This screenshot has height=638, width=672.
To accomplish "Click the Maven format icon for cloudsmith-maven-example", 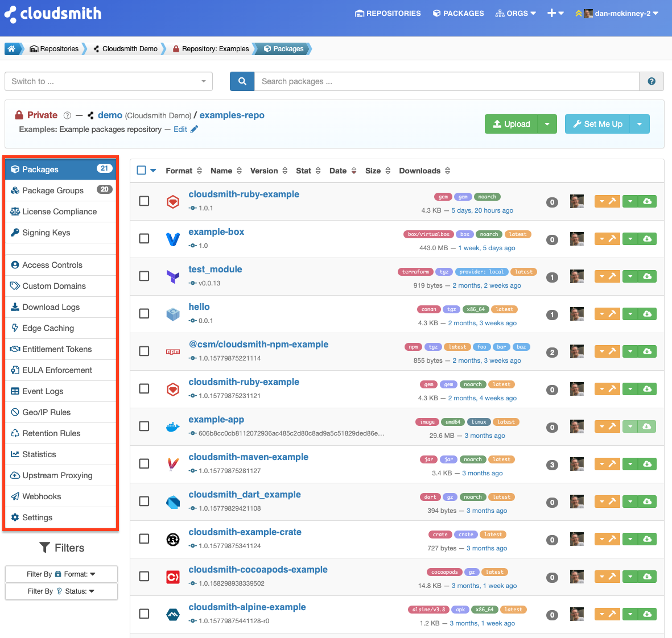I will coord(173,464).
